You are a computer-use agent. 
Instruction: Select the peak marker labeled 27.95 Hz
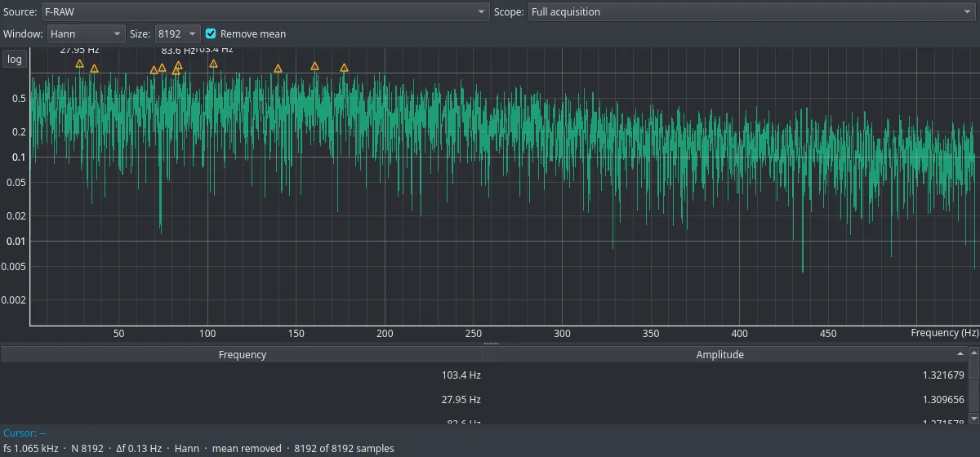pos(79,64)
